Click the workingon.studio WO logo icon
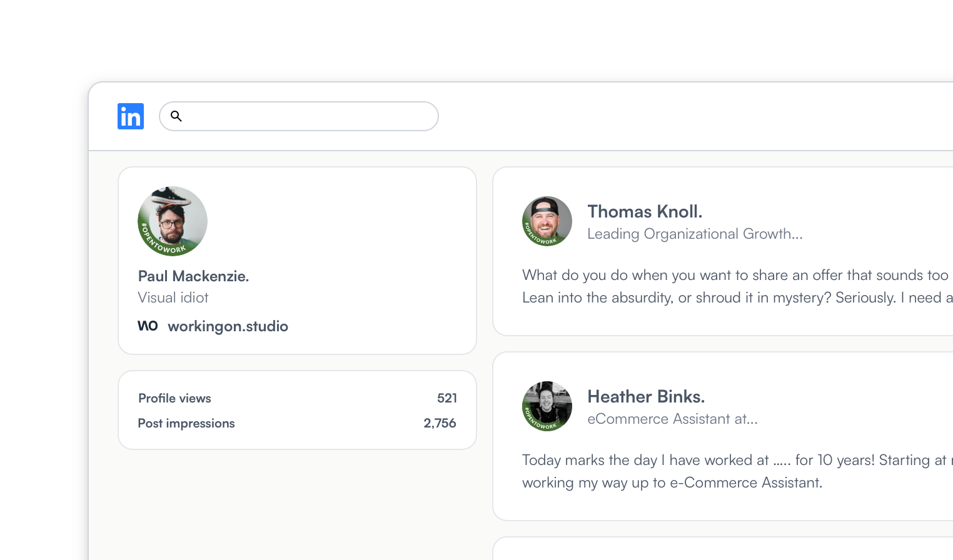 tap(148, 326)
